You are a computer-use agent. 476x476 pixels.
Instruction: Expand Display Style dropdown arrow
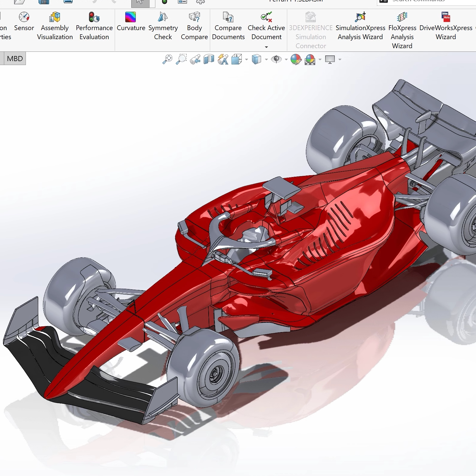[266, 60]
